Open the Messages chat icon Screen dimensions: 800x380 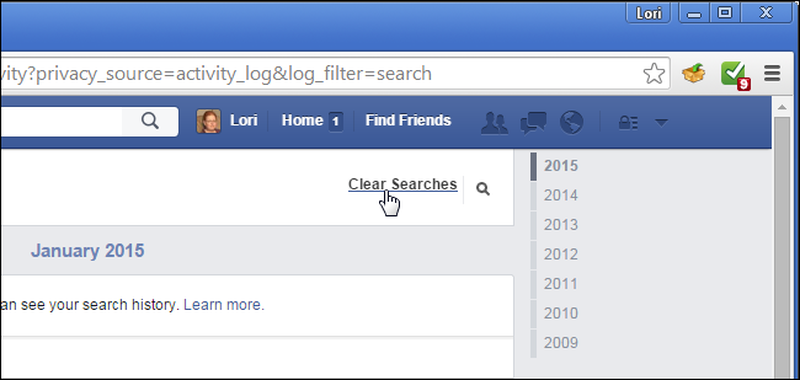(x=533, y=123)
